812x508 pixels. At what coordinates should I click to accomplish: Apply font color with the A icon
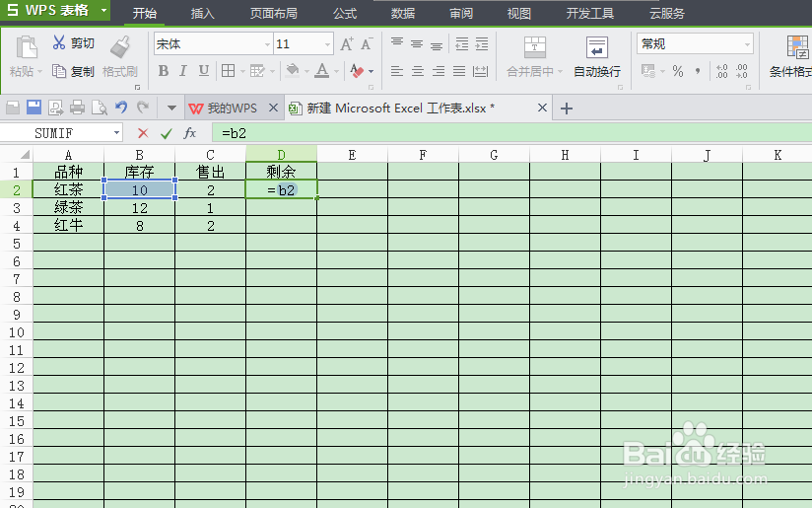pyautogui.click(x=322, y=70)
